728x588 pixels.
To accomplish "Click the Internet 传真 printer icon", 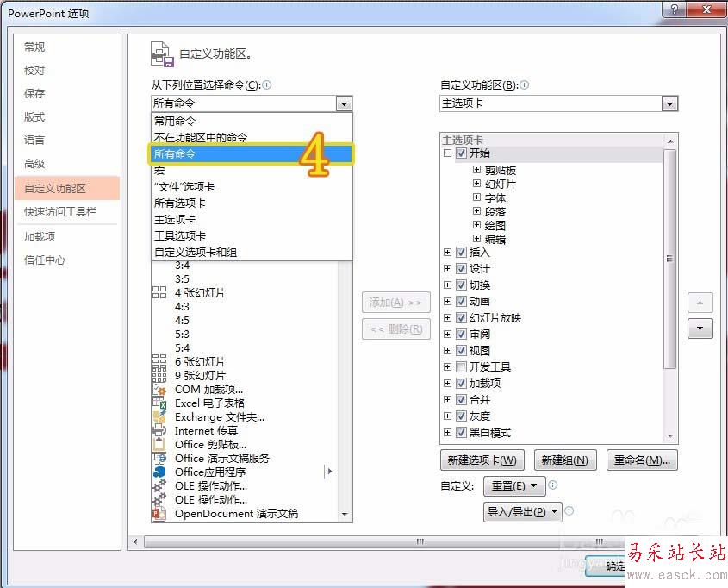I will pos(159,430).
